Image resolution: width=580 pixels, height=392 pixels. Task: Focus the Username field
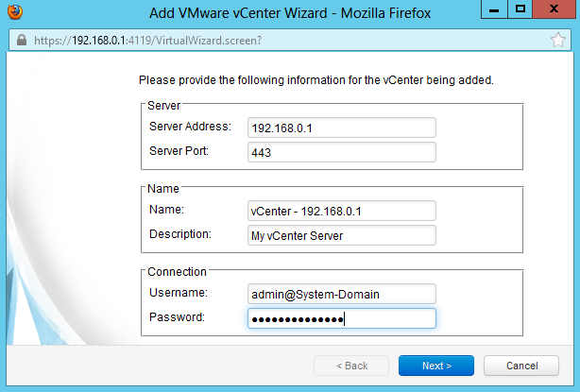[x=342, y=294]
